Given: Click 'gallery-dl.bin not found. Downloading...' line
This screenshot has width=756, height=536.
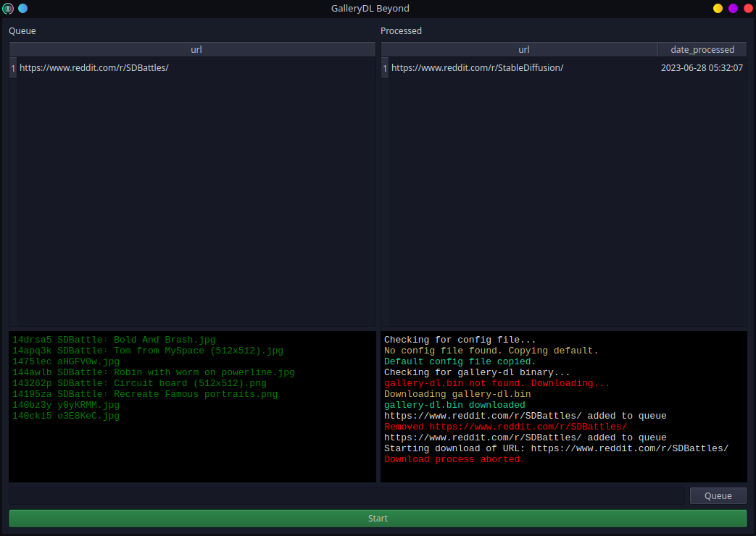Looking at the screenshot, I should coord(497,383).
